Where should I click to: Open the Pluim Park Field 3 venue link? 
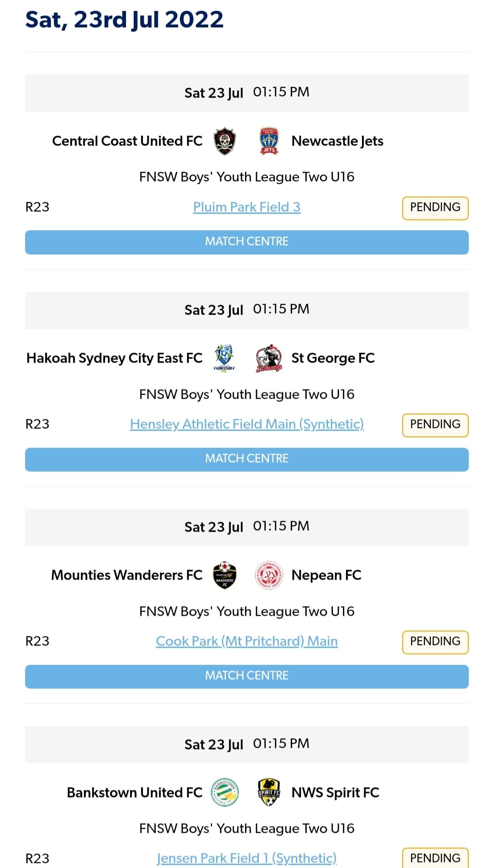pyautogui.click(x=246, y=207)
